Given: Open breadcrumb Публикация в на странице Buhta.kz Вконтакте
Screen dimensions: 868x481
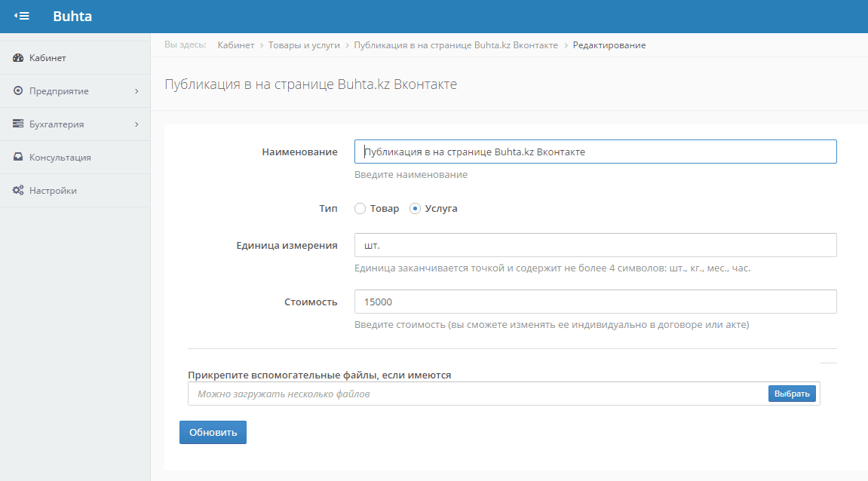Looking at the screenshot, I should coord(455,45).
